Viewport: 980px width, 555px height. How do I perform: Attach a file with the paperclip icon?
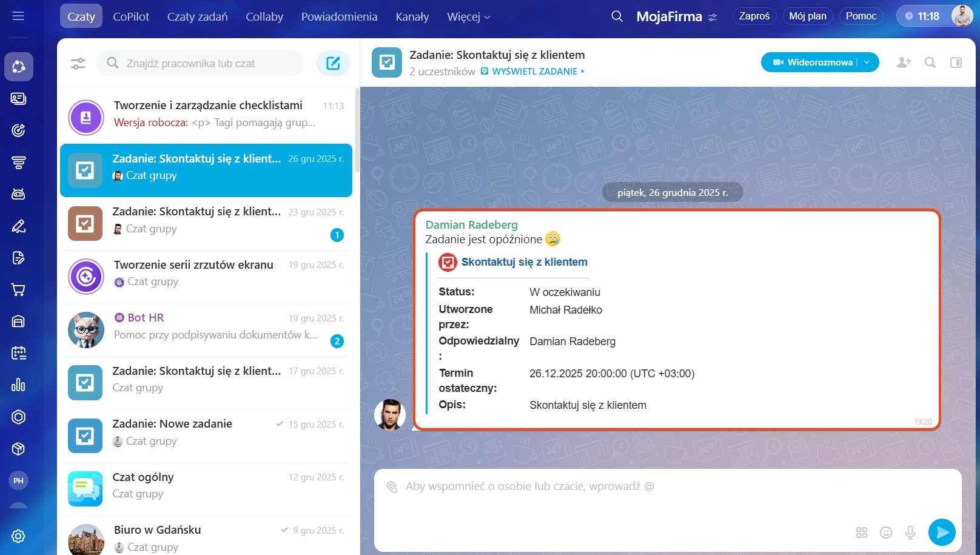click(392, 486)
